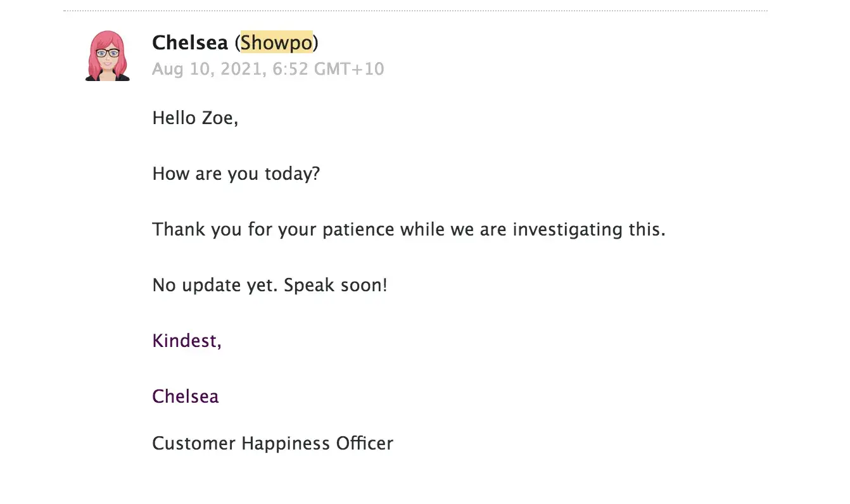The width and height of the screenshot is (850, 504).
Task: Click the dotted divider line above the message
Action: (415, 11)
